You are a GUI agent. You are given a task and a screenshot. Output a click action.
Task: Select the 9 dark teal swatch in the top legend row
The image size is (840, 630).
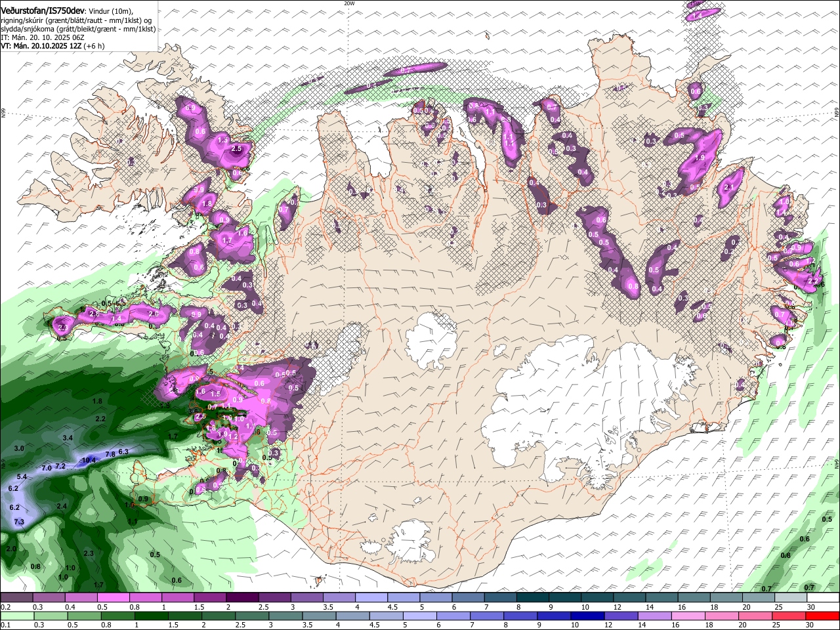[x=565, y=598]
